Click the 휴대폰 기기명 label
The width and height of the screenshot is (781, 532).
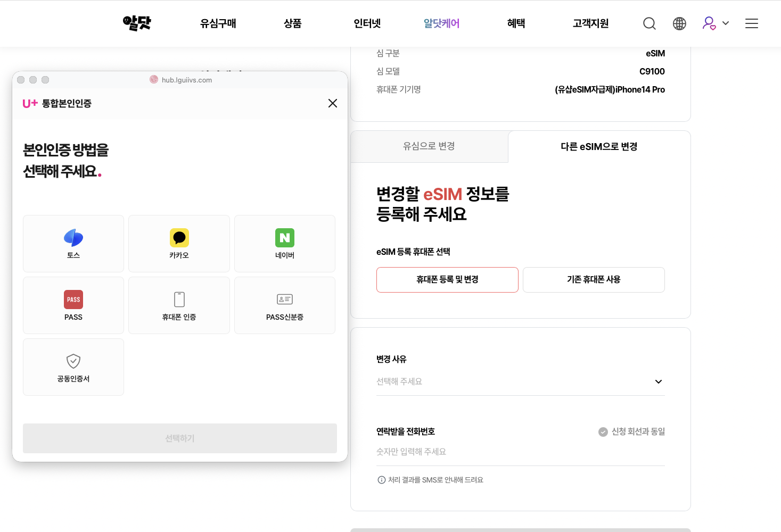click(399, 89)
